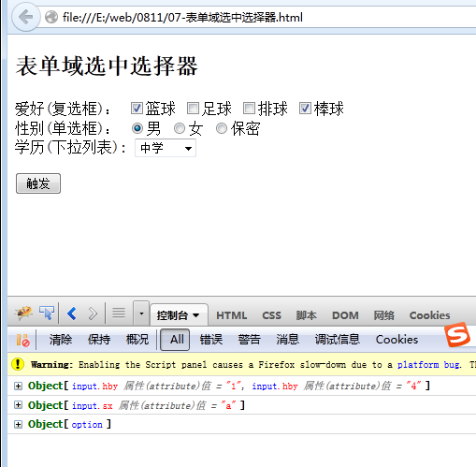Click the 触发 button

(38, 183)
